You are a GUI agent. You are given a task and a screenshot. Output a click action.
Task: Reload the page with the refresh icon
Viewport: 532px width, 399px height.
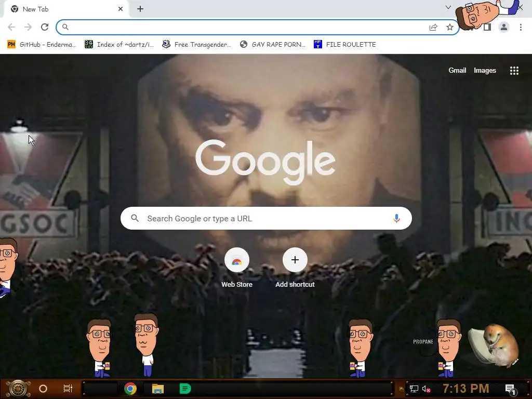[x=45, y=27]
